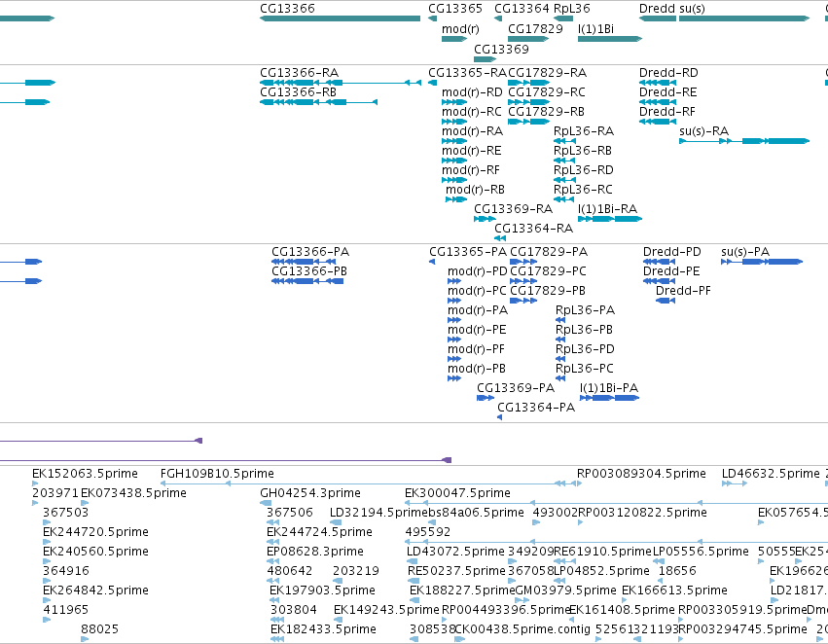Screen dimensions: 828x644
Task: Select the EP08628.3prime EST label
Action: click(315, 552)
